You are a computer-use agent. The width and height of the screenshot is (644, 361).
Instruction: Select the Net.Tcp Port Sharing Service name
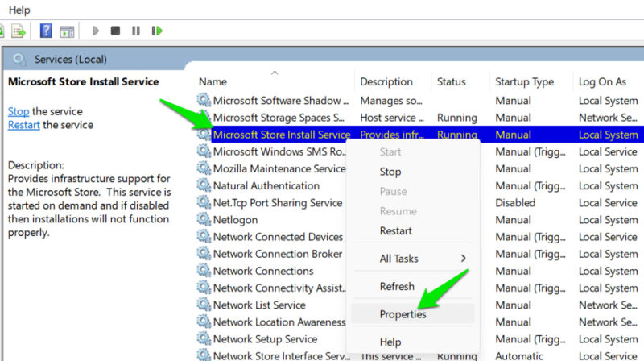coord(278,203)
